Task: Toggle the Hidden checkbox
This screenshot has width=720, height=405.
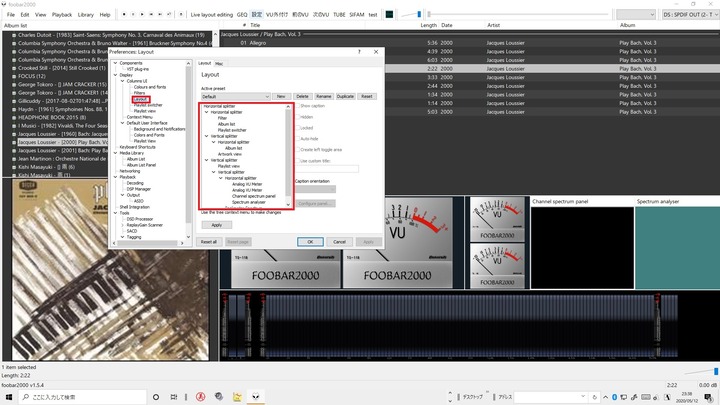Action: [x=298, y=117]
